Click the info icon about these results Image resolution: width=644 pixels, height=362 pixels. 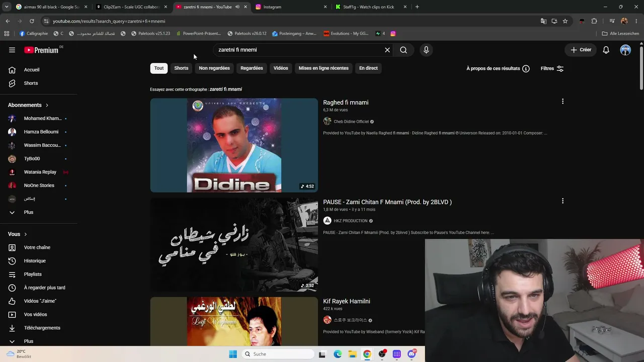(x=526, y=68)
